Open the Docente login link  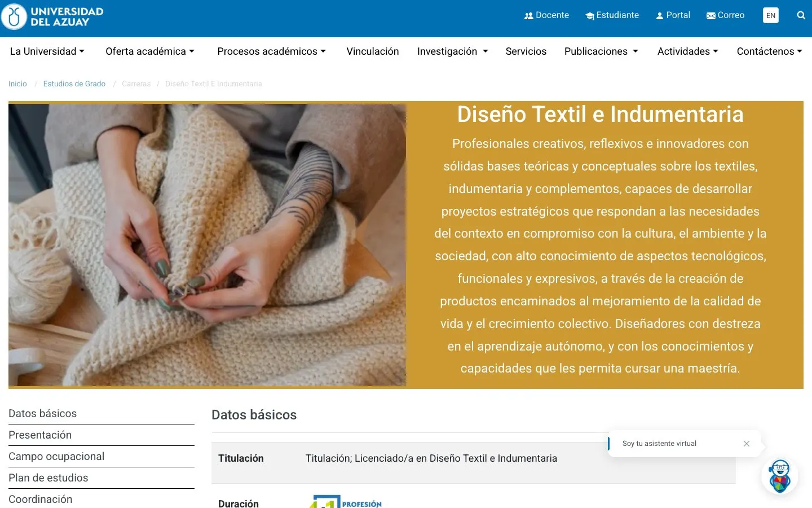pos(546,15)
